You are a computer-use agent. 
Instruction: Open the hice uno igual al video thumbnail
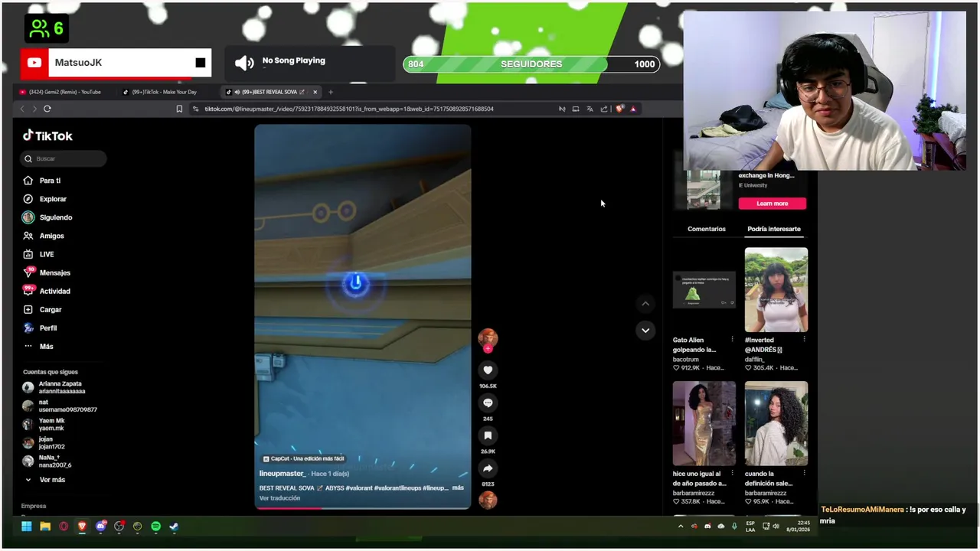704,424
